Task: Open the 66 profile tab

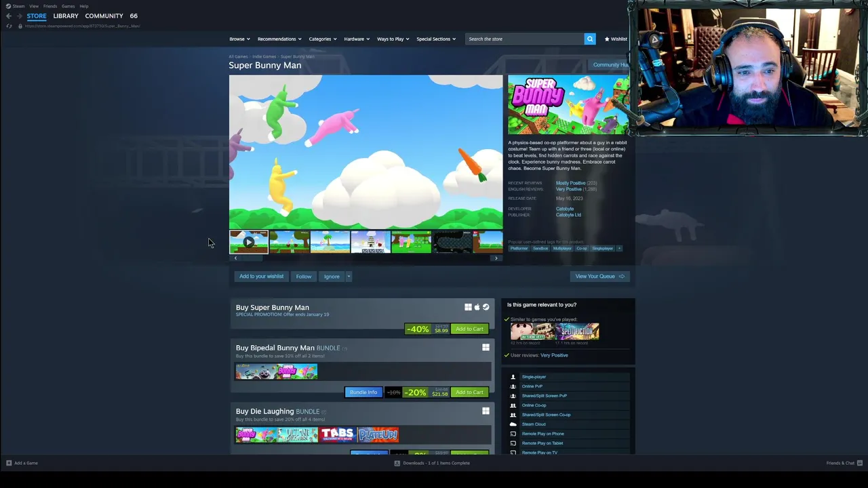Action: click(x=134, y=16)
